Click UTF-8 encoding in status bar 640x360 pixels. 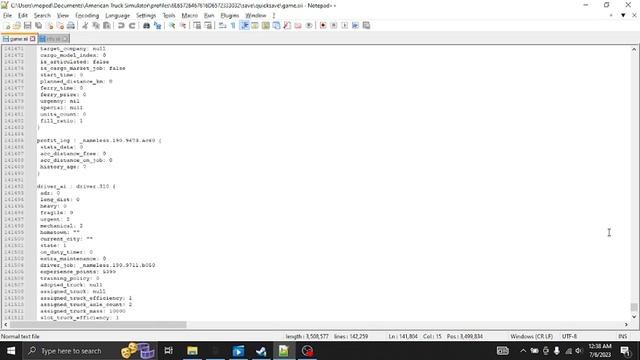569,336
